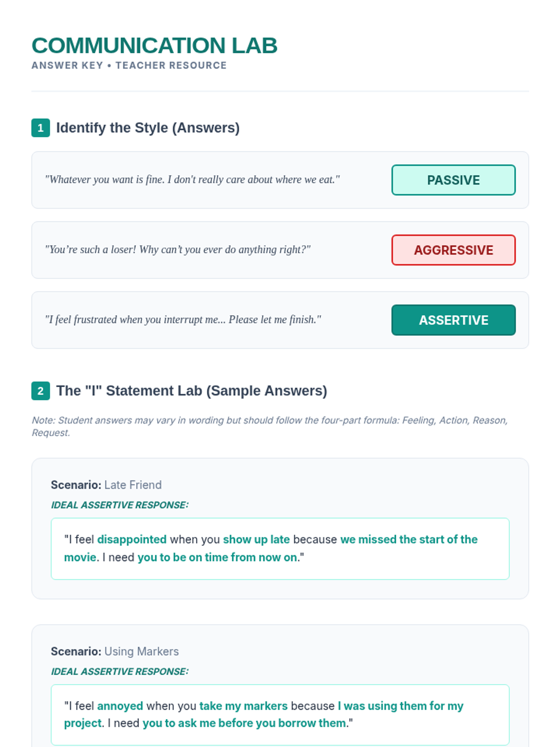Click the Identify the Style heading
This screenshot has width=560, height=747.
point(147,128)
